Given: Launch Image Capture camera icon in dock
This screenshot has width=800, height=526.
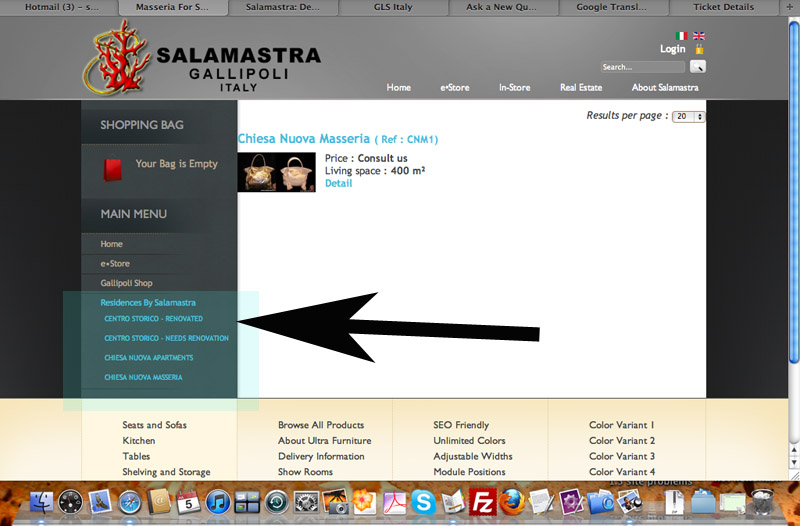Looking at the screenshot, I should pyautogui.click(x=335, y=502).
